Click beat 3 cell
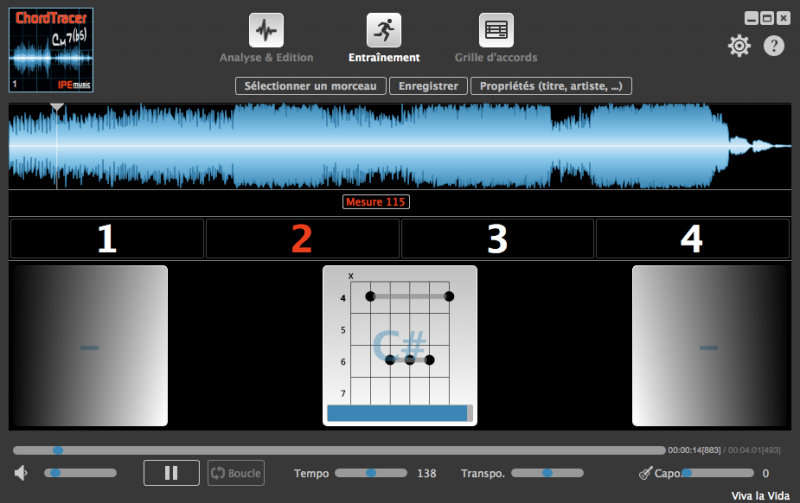The width and height of the screenshot is (800, 503). coord(497,239)
